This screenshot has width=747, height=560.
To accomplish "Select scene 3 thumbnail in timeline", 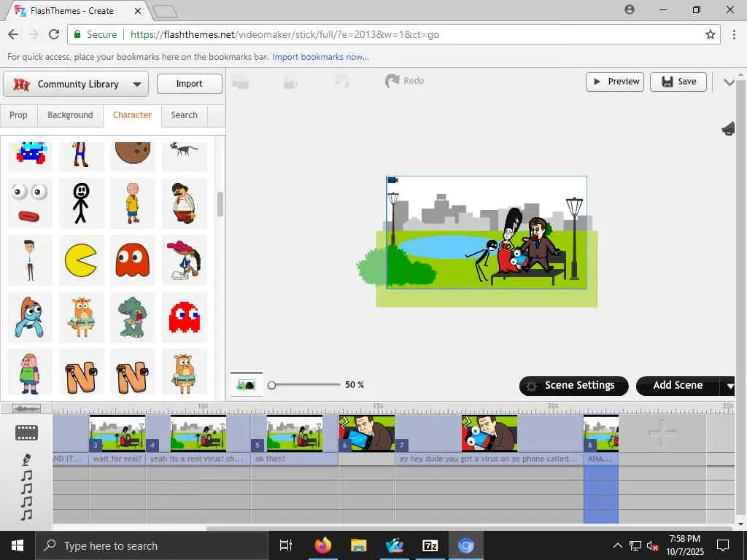I will (x=117, y=433).
